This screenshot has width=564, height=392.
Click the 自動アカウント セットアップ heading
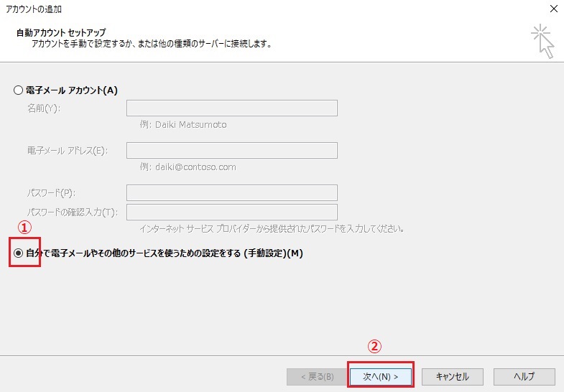pos(61,33)
